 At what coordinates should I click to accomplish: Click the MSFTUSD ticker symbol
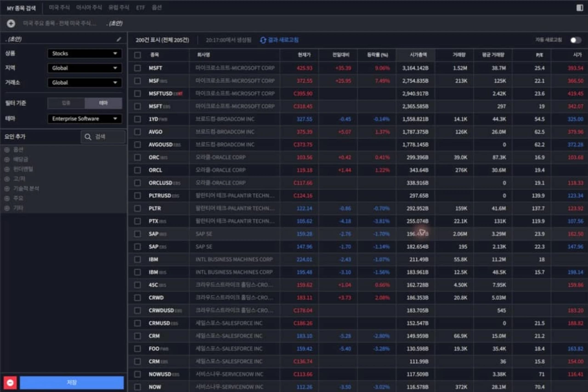coord(160,93)
